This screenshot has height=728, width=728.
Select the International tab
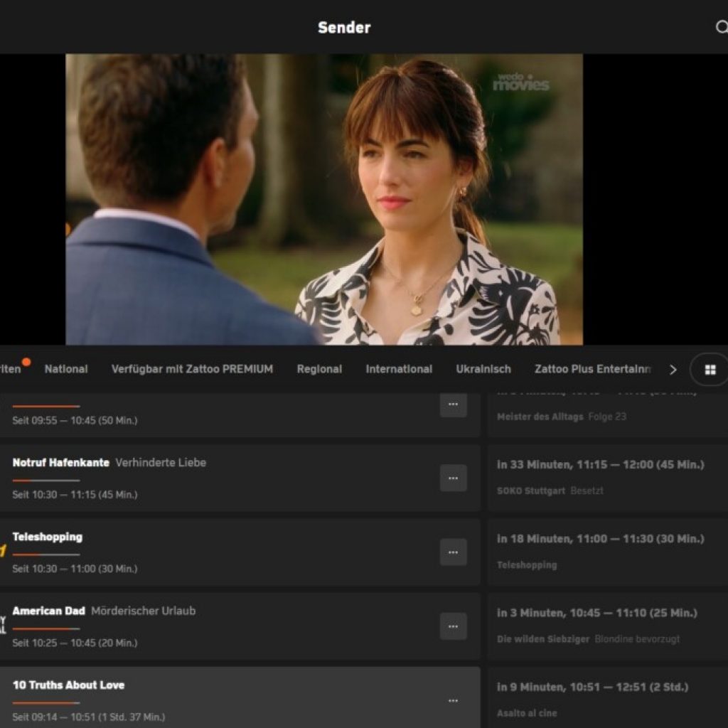point(399,369)
